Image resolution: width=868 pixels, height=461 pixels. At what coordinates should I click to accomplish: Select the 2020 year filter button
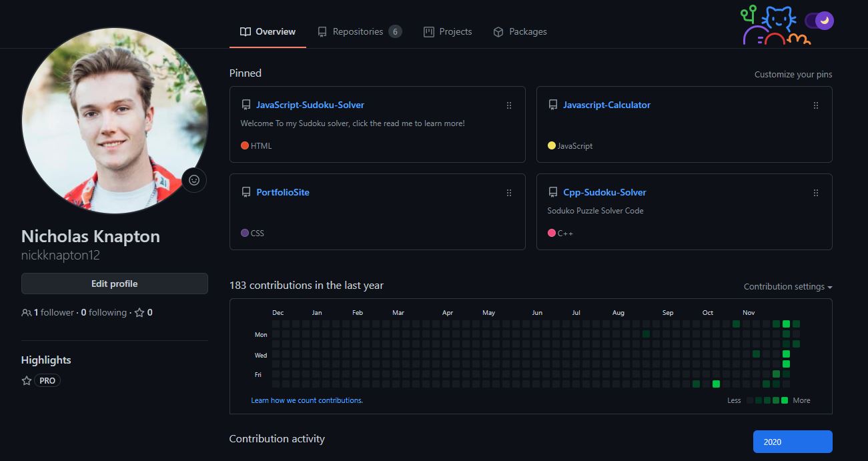(x=792, y=442)
